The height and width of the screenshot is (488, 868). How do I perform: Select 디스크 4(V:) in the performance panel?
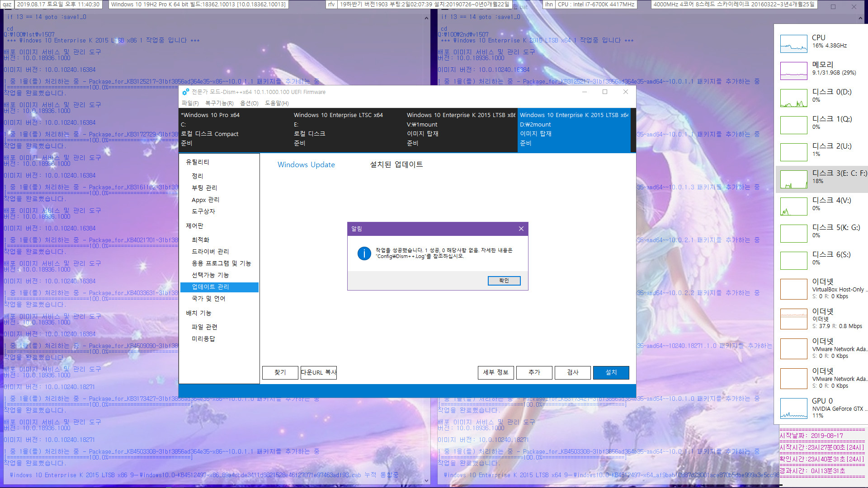coord(822,206)
